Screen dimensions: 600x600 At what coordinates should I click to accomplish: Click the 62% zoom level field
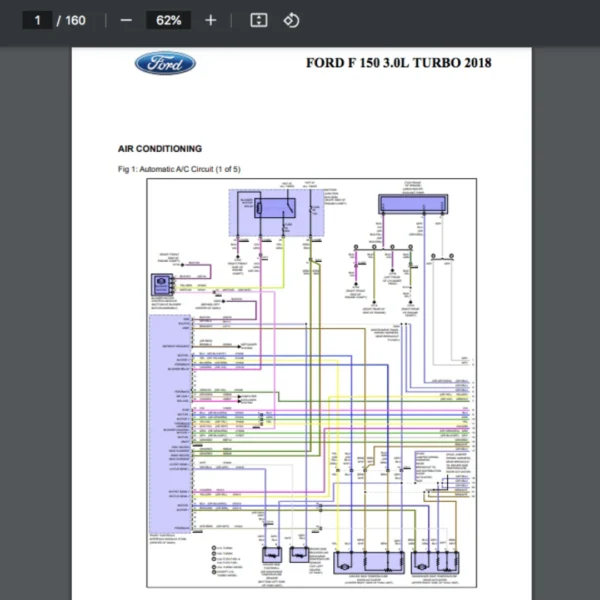coord(168,20)
